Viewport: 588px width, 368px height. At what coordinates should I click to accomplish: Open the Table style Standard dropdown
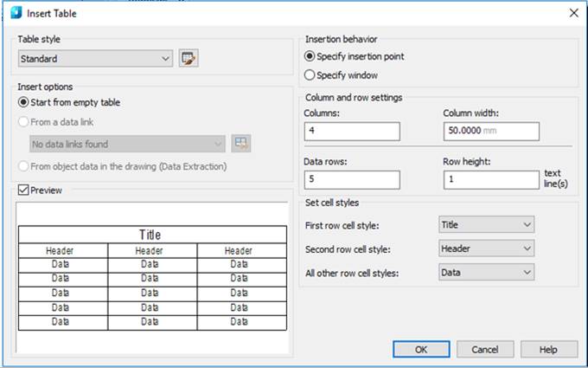(x=95, y=59)
